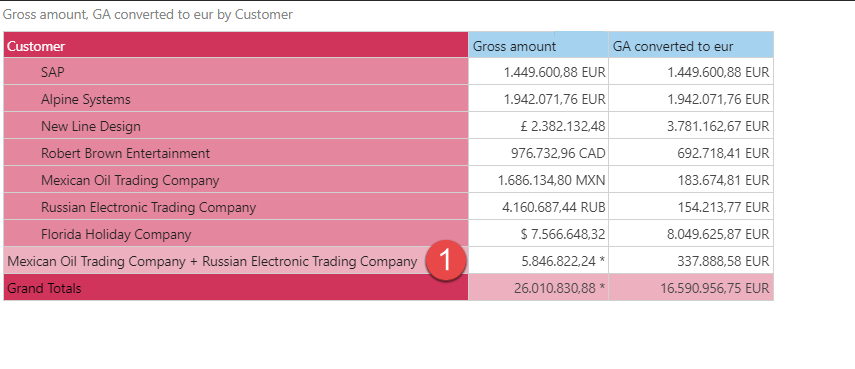Select the 1.449.600,88 EUR gross amount cell
The width and height of the screenshot is (855, 369).
coord(538,71)
